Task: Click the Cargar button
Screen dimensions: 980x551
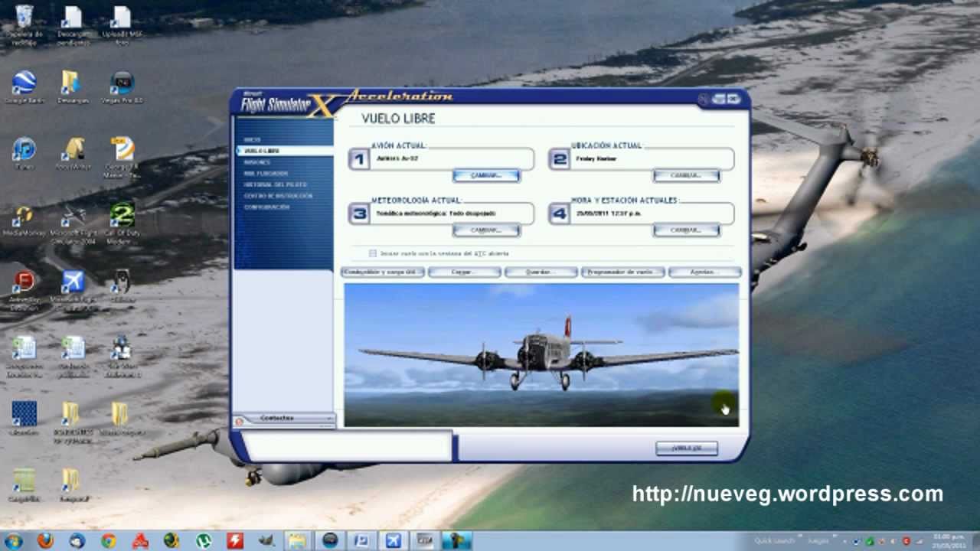Action: pos(464,272)
